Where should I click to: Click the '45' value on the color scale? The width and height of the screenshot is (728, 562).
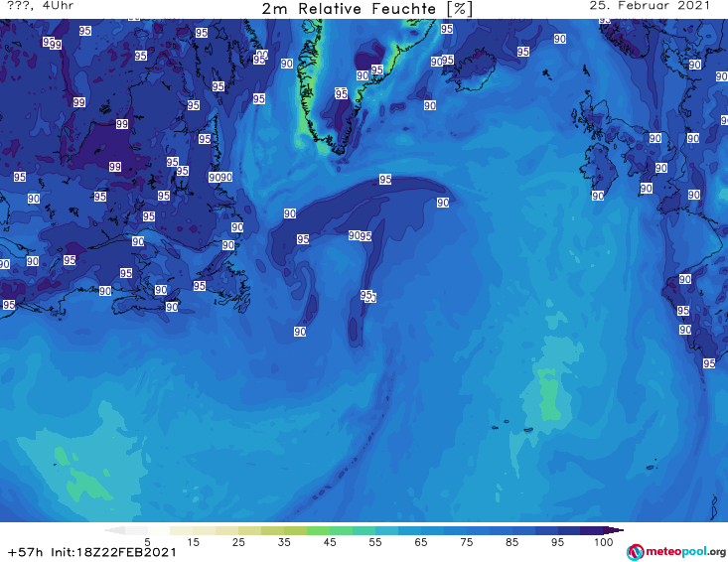pyautogui.click(x=330, y=542)
